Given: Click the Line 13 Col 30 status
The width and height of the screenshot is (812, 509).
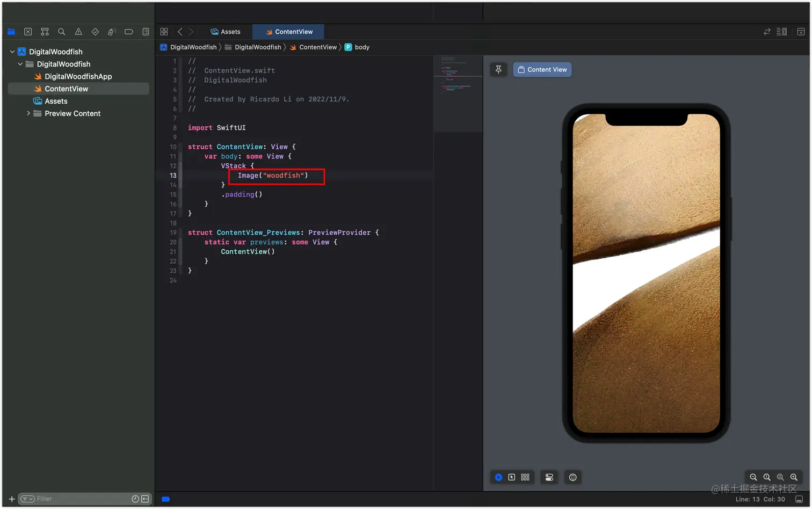Looking at the screenshot, I should pyautogui.click(x=760, y=499).
